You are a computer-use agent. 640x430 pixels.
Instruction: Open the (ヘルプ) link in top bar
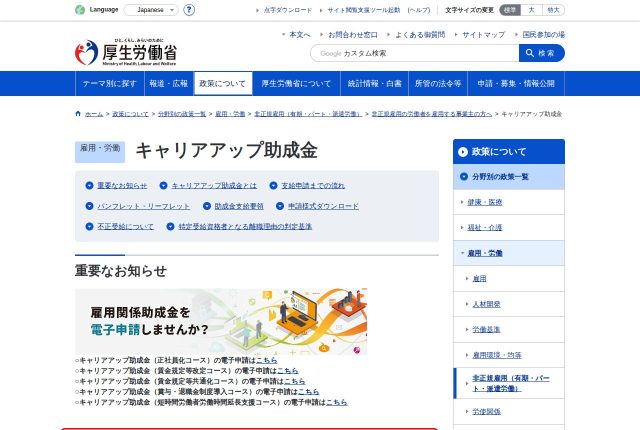tap(419, 10)
